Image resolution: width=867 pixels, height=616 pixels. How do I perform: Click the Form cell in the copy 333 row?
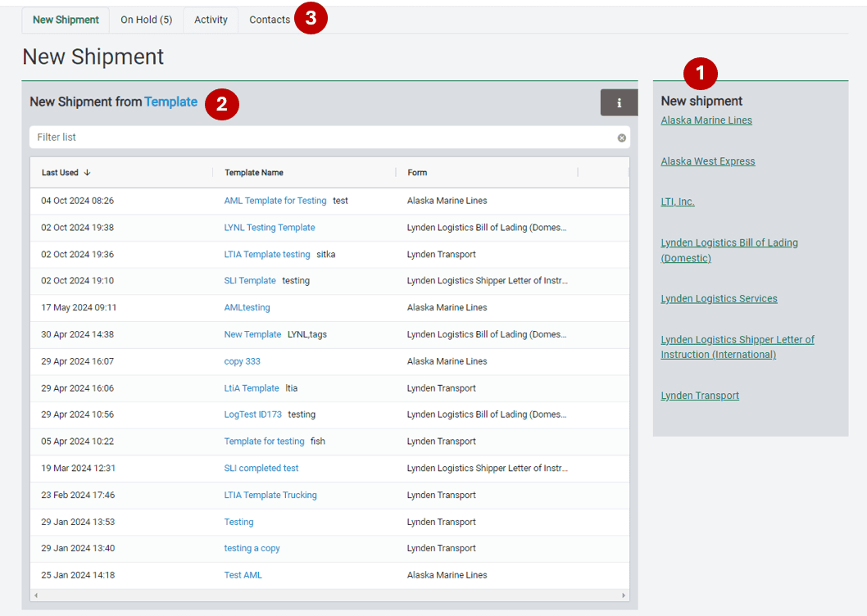click(x=447, y=361)
